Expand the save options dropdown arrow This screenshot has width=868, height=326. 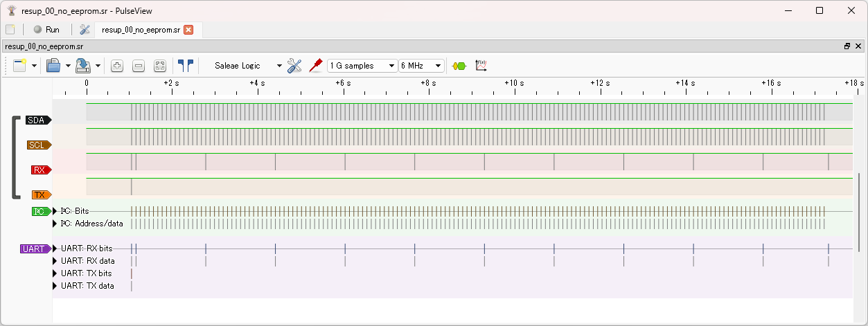point(98,66)
